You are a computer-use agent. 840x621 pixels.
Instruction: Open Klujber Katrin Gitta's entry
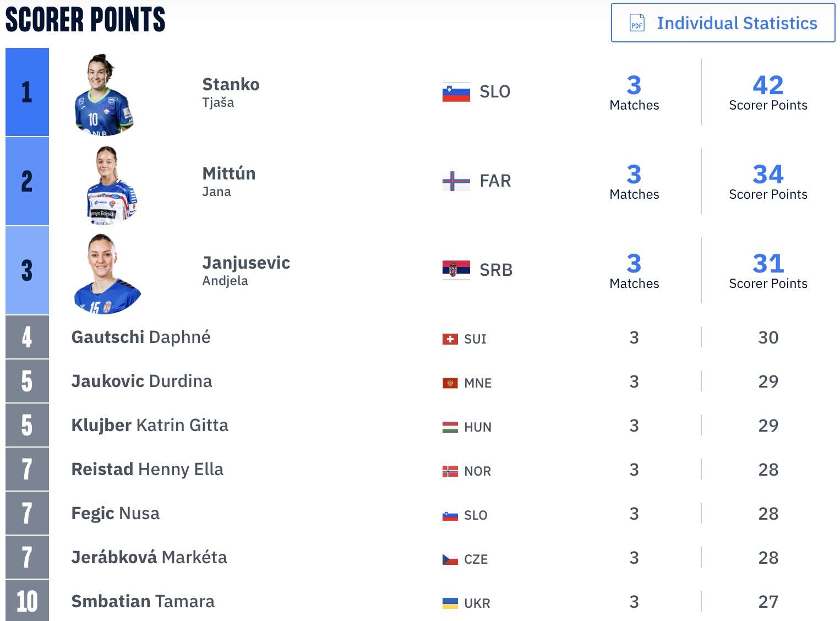(150, 425)
